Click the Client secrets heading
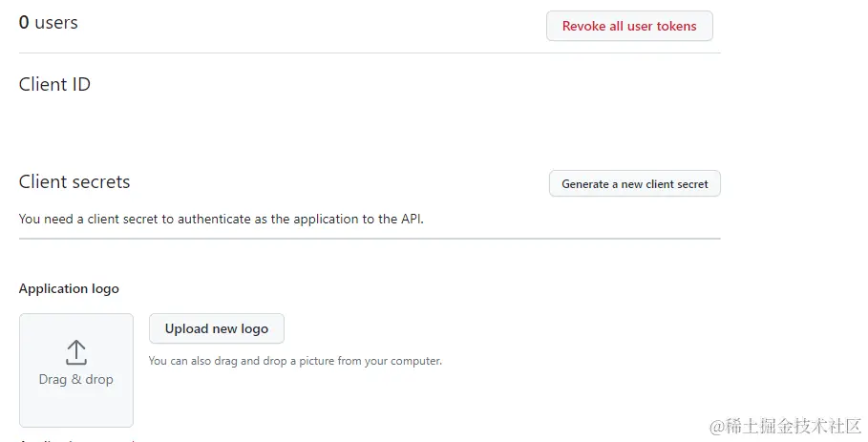 click(x=74, y=181)
